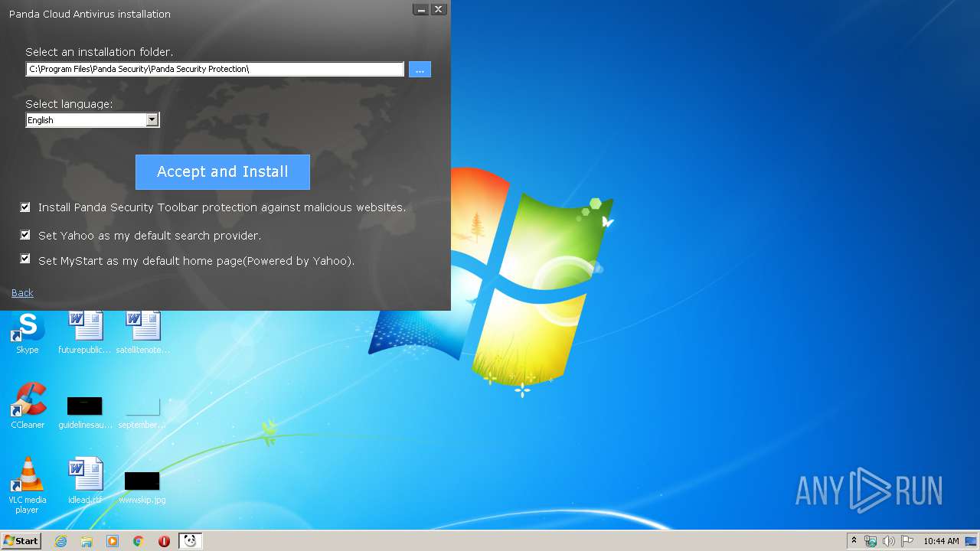Screen dimensions: 980x551
Task: Uncheck Set MyStart as default home page
Action: [25, 259]
